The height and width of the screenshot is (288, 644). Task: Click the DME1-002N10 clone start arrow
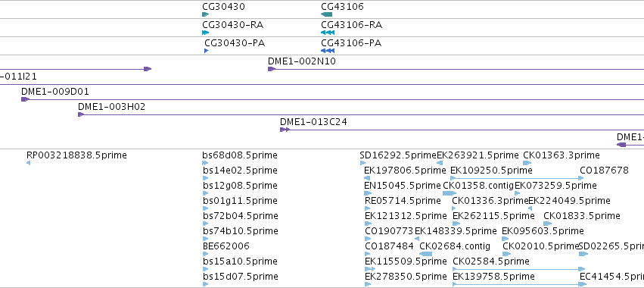pyautogui.click(x=271, y=69)
